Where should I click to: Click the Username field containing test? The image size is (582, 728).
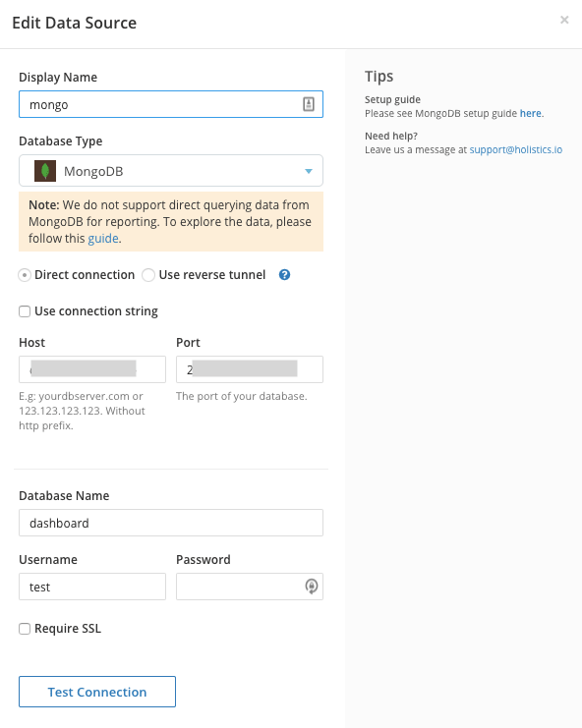click(92, 587)
